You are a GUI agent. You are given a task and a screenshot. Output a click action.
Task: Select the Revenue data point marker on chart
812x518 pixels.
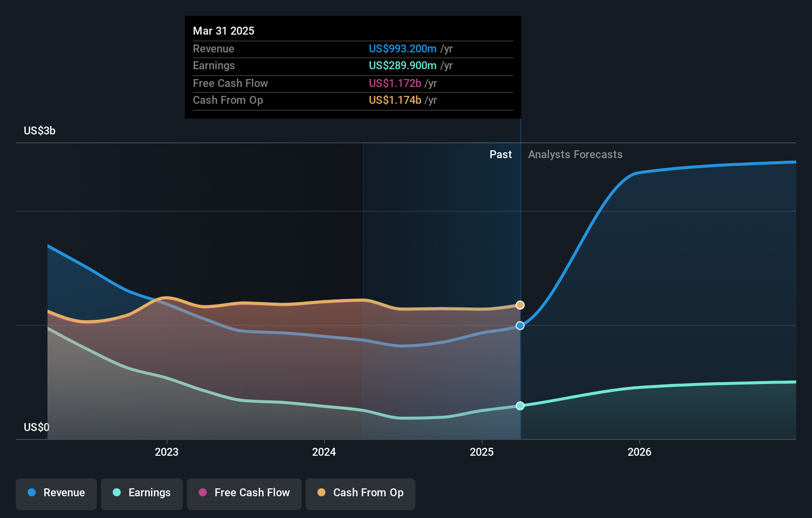520,326
